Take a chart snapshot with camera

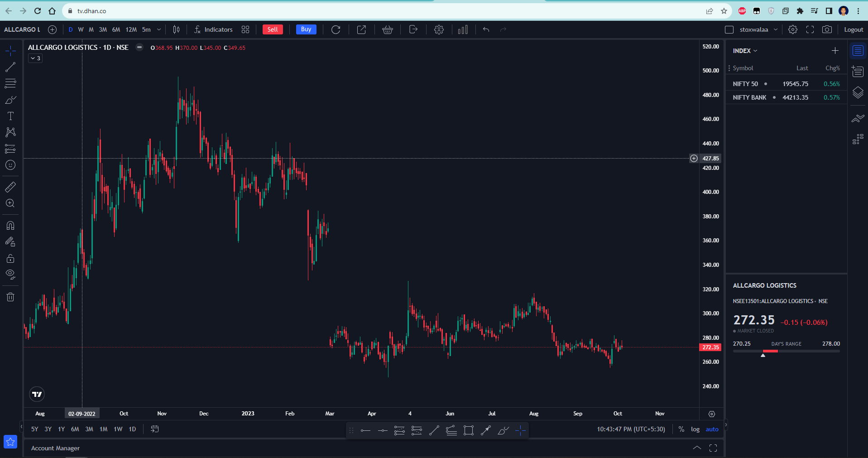click(x=827, y=29)
